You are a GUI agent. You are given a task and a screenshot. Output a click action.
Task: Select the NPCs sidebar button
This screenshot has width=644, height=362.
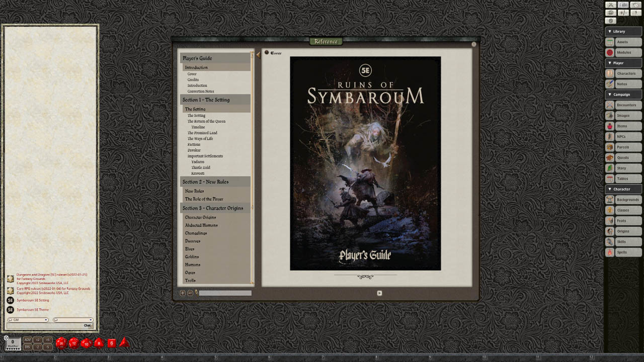(x=627, y=136)
